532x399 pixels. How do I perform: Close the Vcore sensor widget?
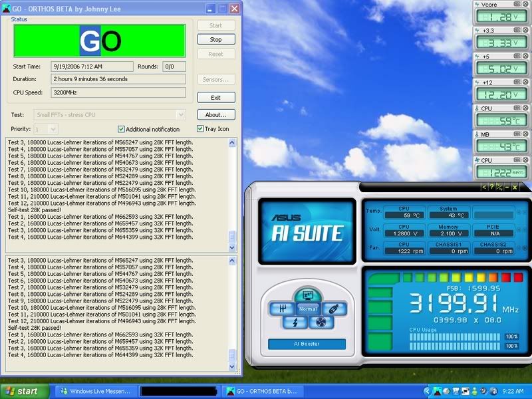pos(525,4)
